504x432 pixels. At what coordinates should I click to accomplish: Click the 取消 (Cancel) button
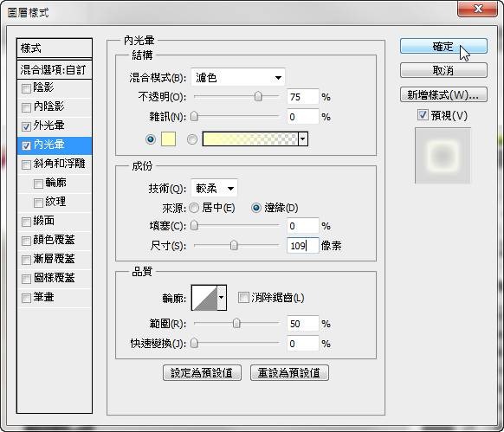(x=443, y=70)
